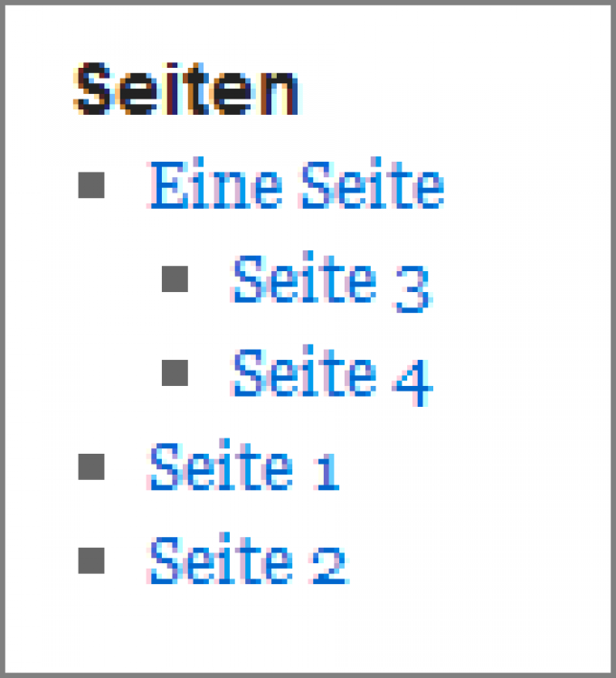616x678 pixels.
Task: Open the nested Seite 4 link
Action: [x=332, y=373]
